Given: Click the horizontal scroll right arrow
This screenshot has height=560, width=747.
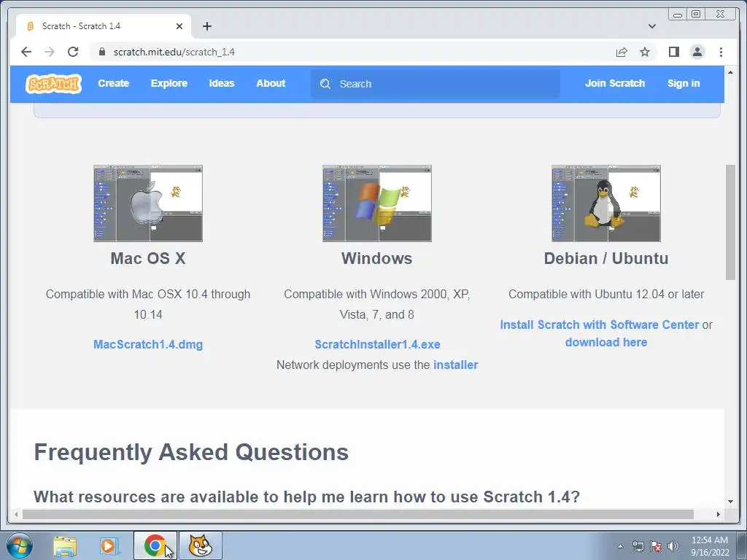Looking at the screenshot, I should (718, 514).
